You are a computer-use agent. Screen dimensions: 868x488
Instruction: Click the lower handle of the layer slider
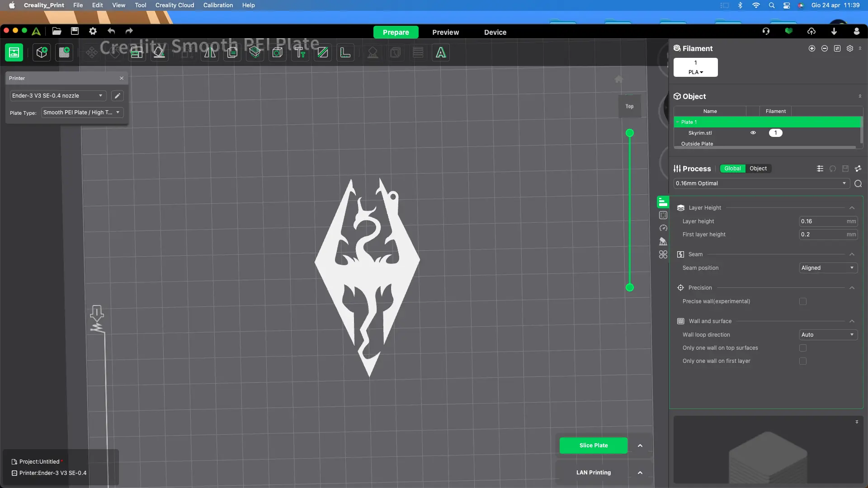629,287
